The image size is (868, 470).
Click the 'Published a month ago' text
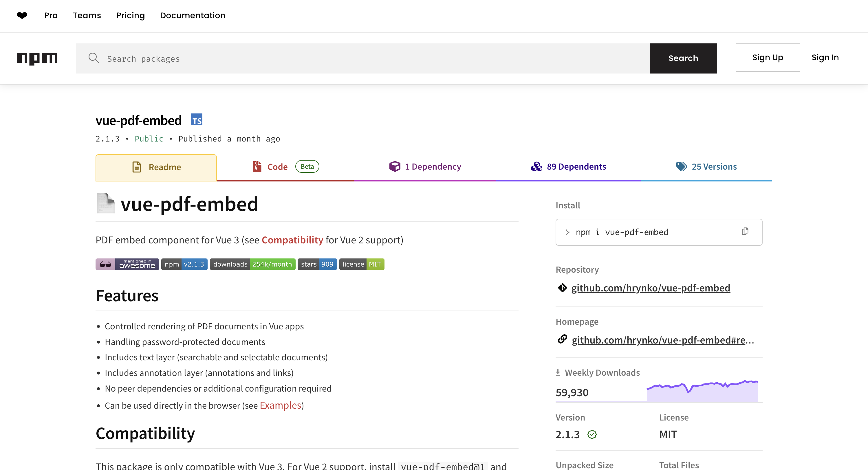[229, 139]
